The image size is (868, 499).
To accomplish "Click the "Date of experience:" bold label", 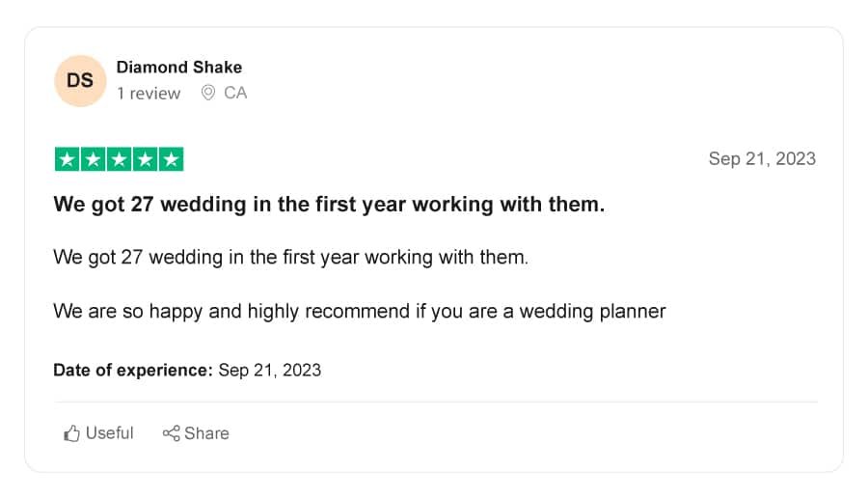I will 133,370.
